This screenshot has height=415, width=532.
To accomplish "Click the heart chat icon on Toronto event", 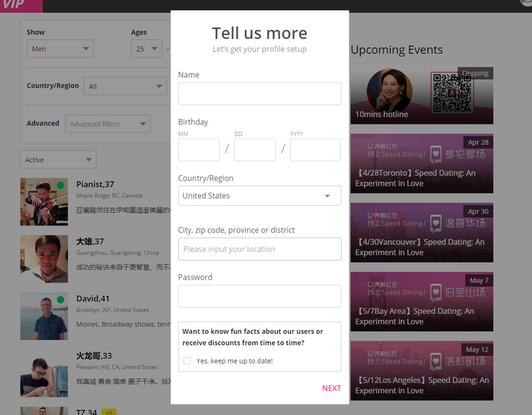I will [x=436, y=154].
